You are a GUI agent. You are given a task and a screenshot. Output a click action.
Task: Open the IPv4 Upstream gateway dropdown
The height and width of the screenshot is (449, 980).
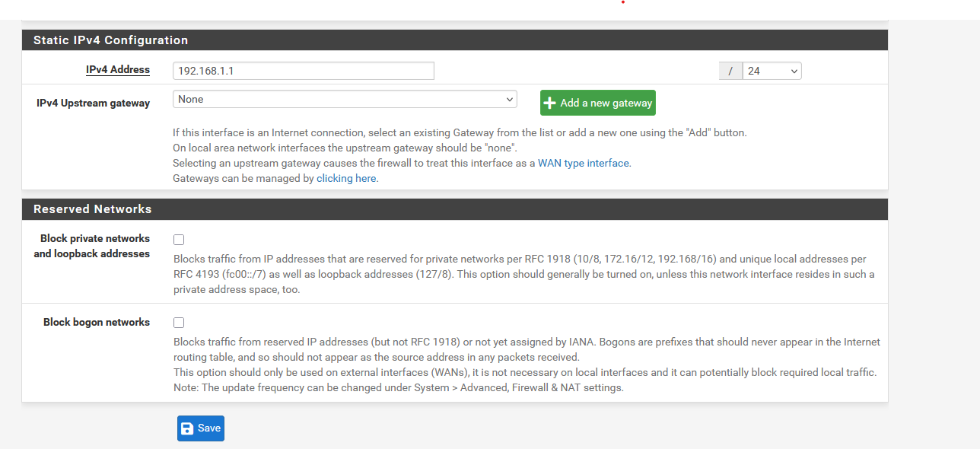tap(345, 99)
